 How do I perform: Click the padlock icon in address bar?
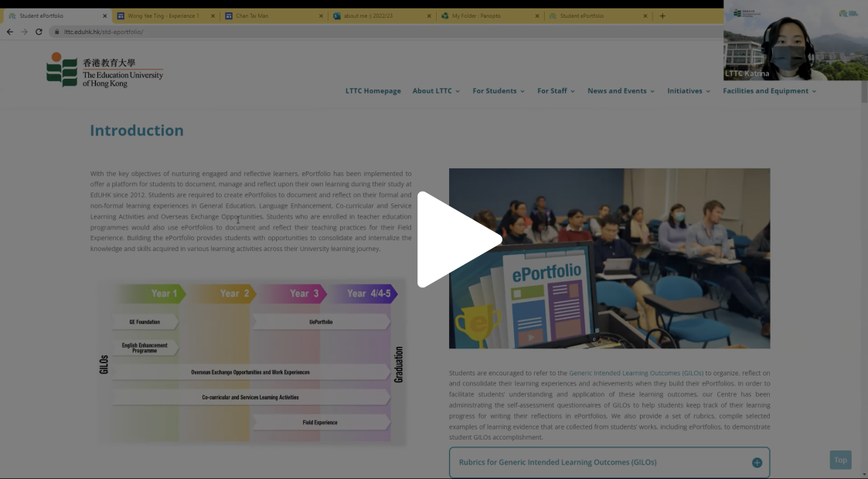(x=56, y=32)
